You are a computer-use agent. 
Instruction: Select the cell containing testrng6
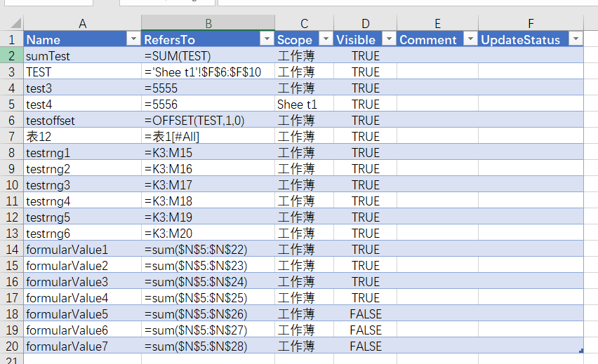pyautogui.click(x=82, y=234)
